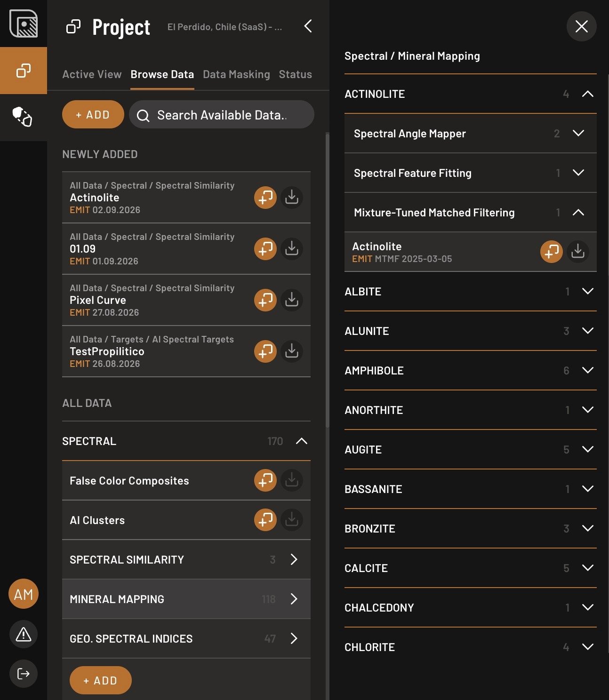Download the TestPropilitico dataset
This screenshot has width=609, height=700.
tap(292, 351)
